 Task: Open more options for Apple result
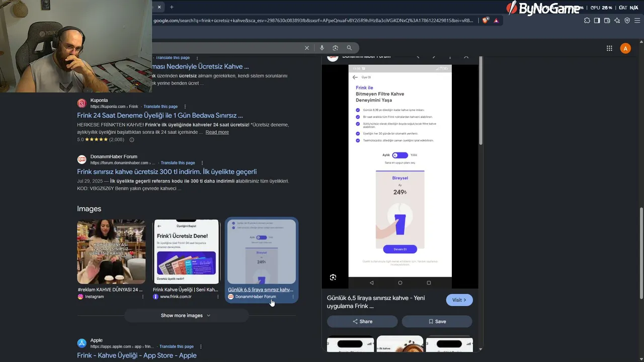(201, 346)
